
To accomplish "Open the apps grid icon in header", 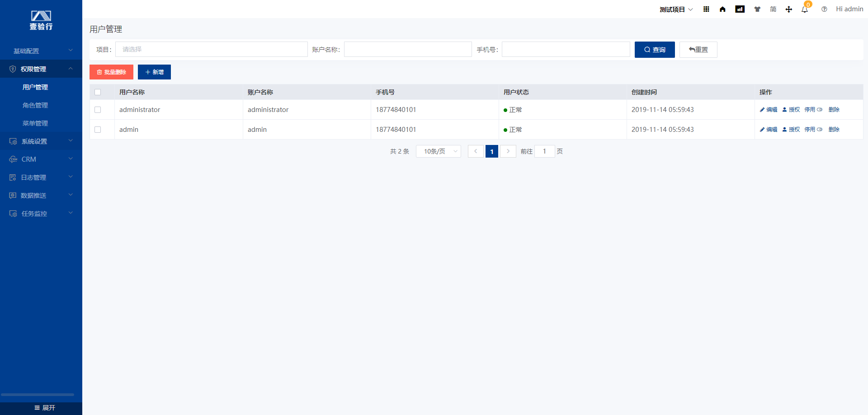I will [x=706, y=9].
